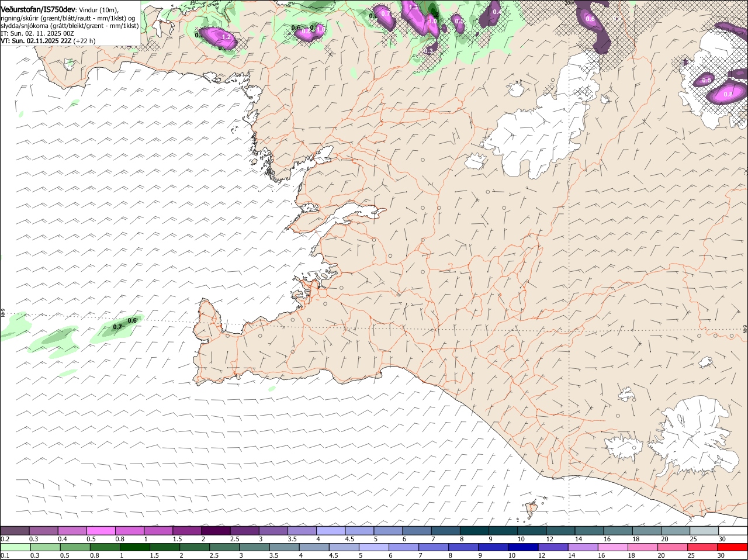Click the 10 label in the upper legend row
748x560 pixels.
[520, 539]
